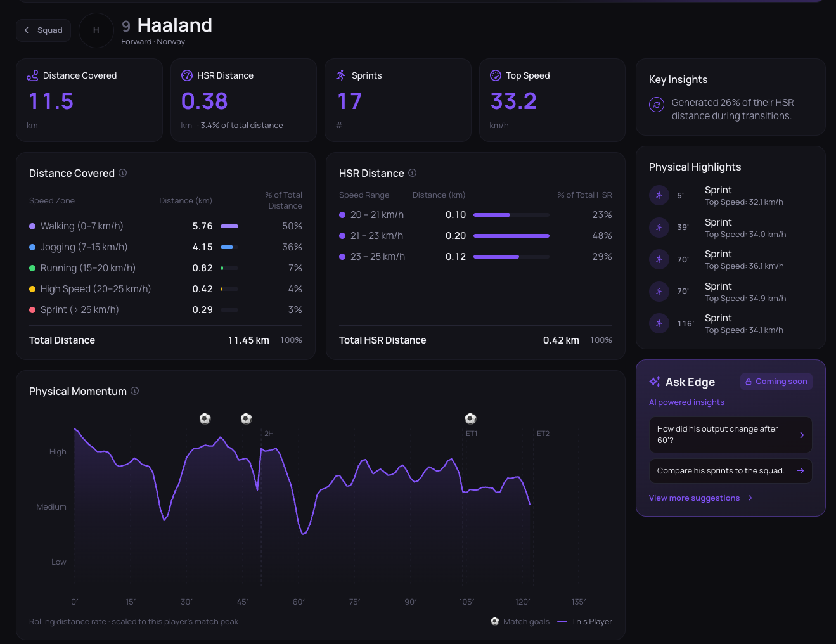This screenshot has height=644, width=836.
Task: Click the Running zone green color dot
Action: pos(32,268)
